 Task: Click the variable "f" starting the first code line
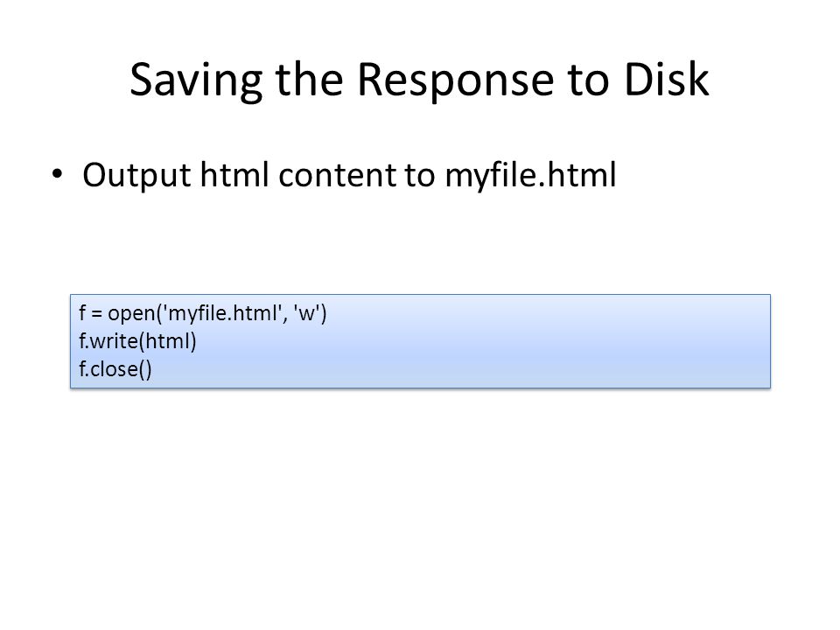82,312
